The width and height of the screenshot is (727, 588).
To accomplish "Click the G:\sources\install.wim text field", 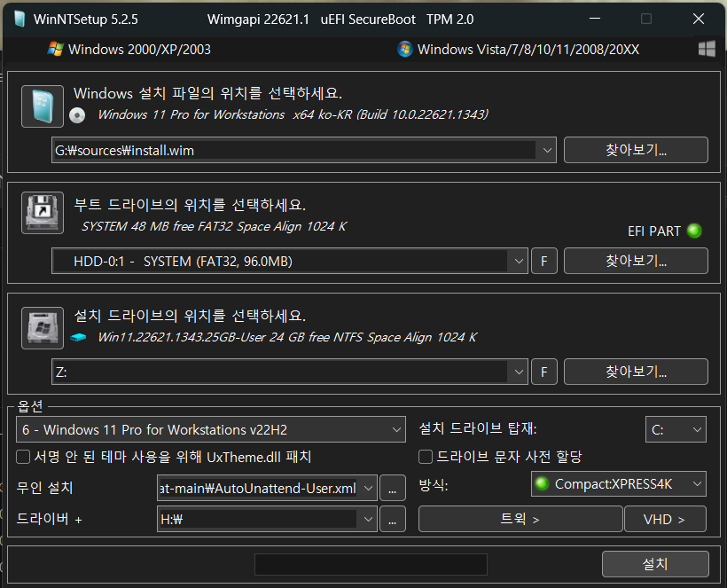I will click(x=294, y=150).
